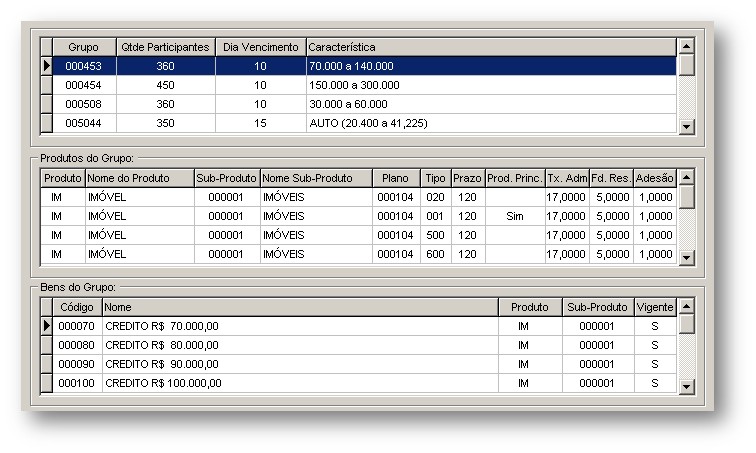
Task: Click scroll up arrow in Bens do Grupo
Action: coord(686,306)
